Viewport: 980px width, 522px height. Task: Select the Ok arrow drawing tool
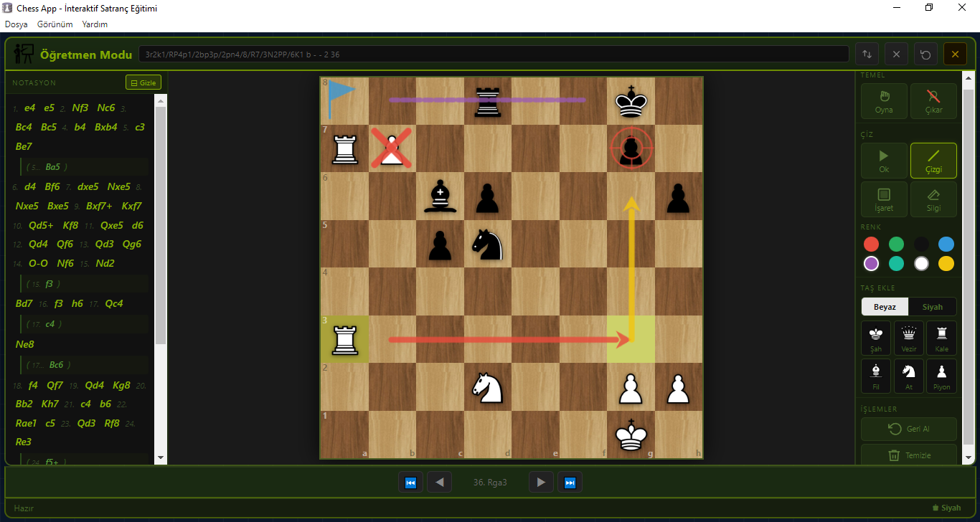[x=884, y=161]
